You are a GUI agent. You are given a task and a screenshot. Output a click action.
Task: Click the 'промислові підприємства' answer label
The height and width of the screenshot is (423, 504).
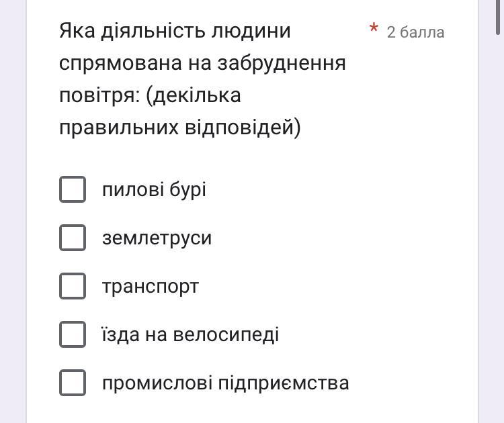click(x=225, y=383)
